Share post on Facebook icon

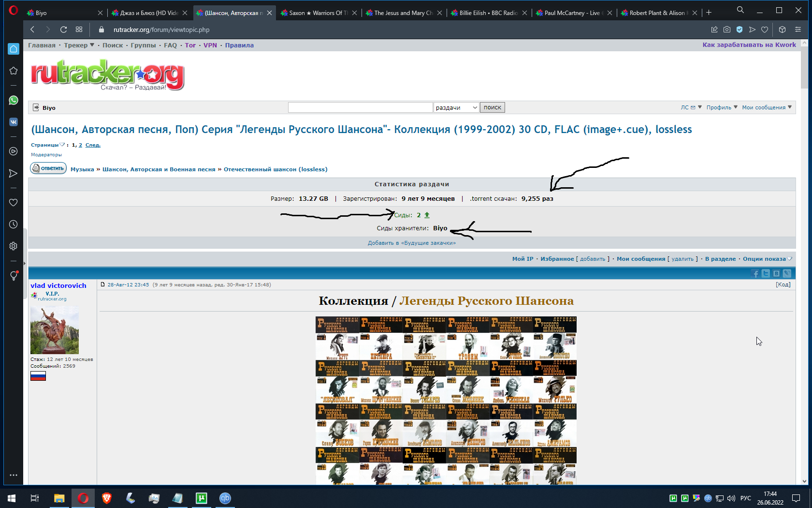click(755, 274)
